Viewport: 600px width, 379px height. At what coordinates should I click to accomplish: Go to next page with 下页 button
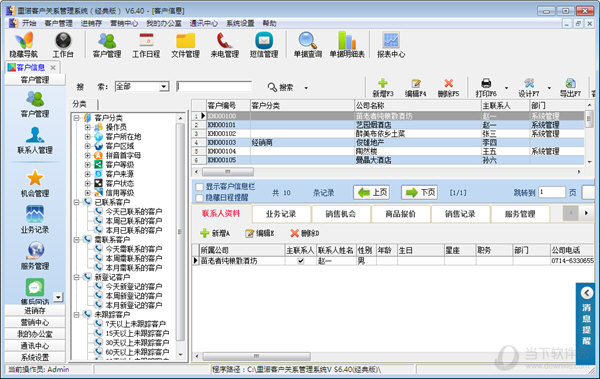(x=419, y=193)
